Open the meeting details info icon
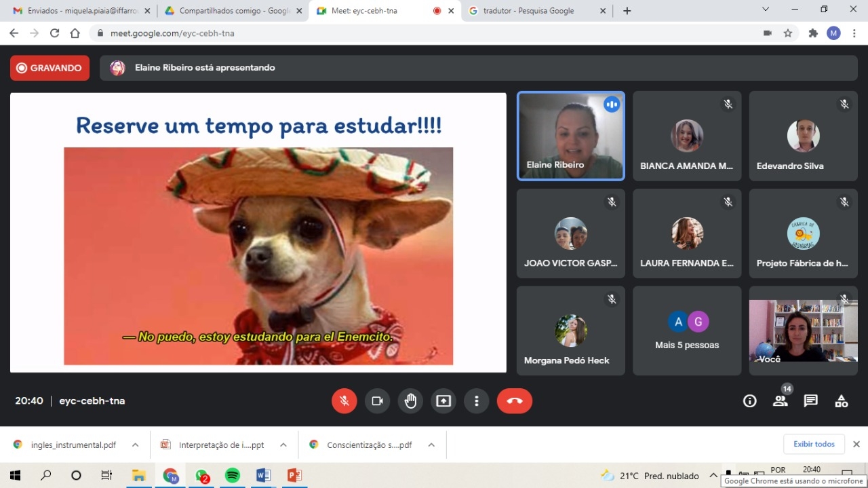 (x=749, y=401)
